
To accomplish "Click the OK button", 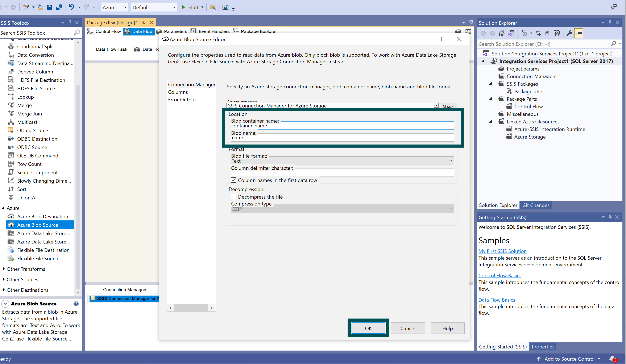I will click(368, 328).
